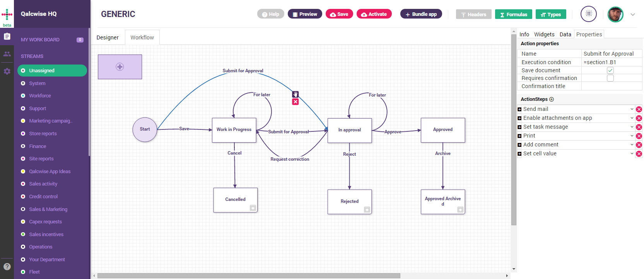Expand the Add comment step details
Image resolution: width=644 pixels, height=279 pixels.
pyautogui.click(x=519, y=145)
